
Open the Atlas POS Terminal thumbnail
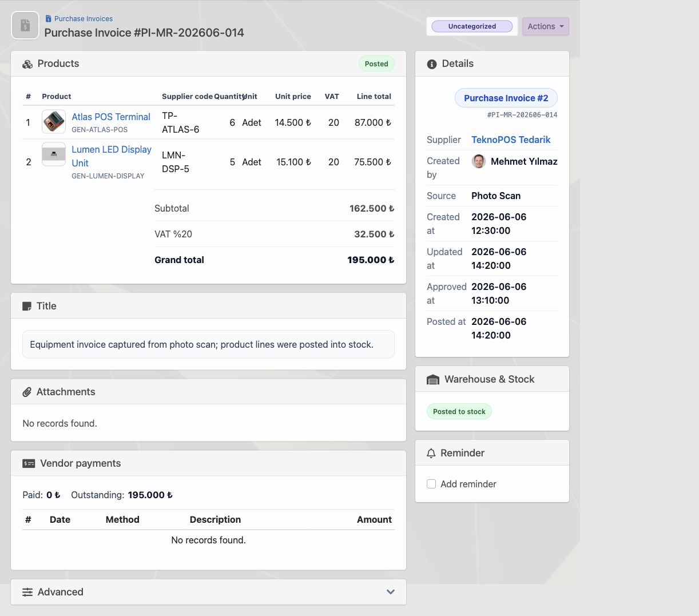(54, 122)
